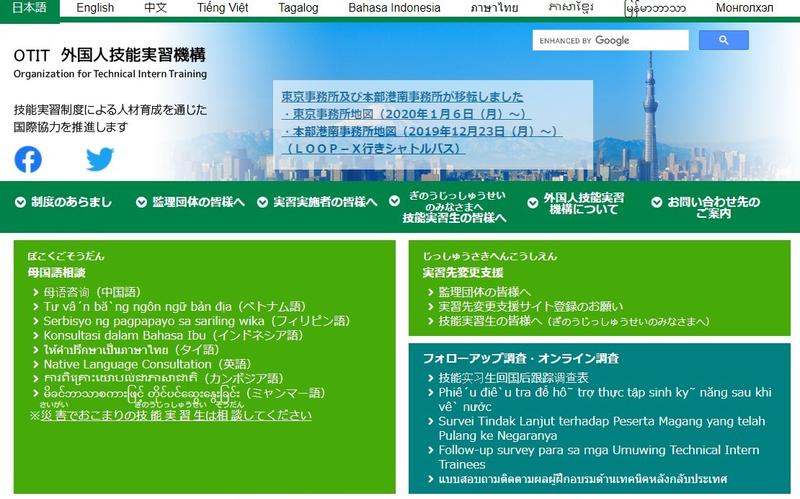Expand the お問い合わせ先のご案内 menu

tap(706, 207)
